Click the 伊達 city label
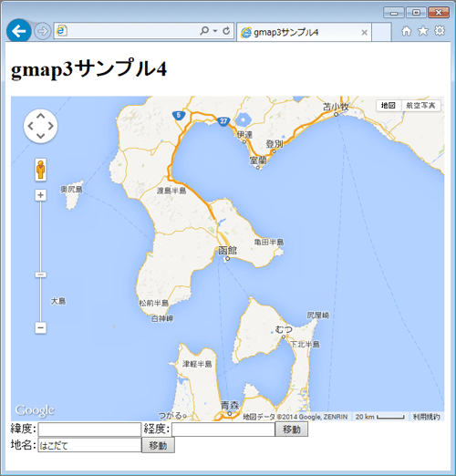This screenshot has width=456, height=476. 244,134
